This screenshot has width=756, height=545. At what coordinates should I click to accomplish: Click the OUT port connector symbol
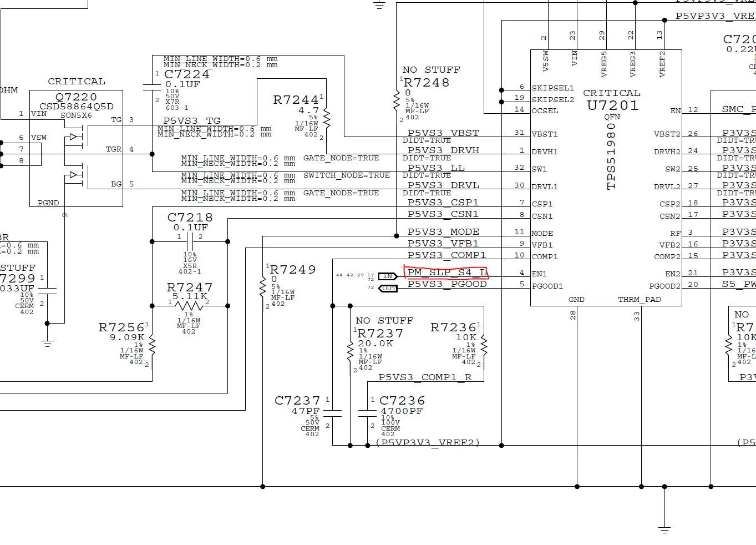(388, 288)
